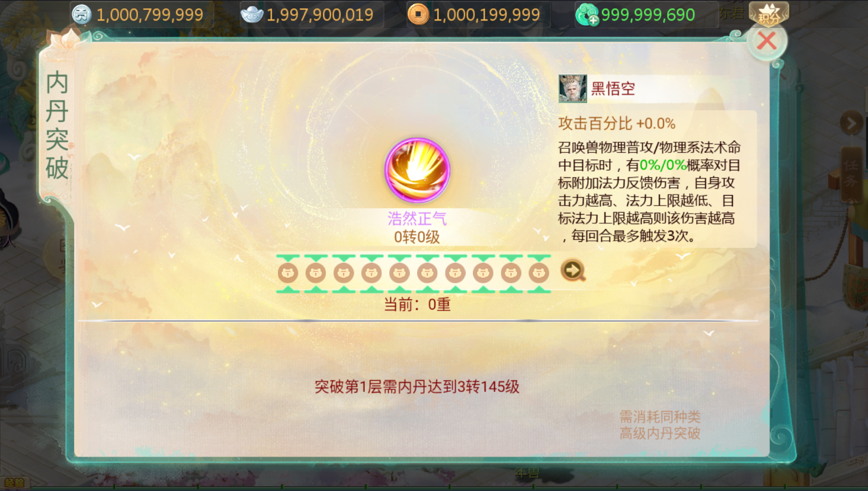868x491 pixels.
Task: Click the gold coin currency icon
Action: tap(418, 14)
